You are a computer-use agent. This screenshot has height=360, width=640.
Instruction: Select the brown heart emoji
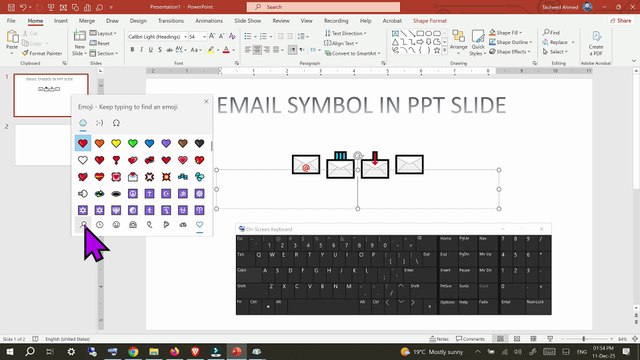[183, 143]
